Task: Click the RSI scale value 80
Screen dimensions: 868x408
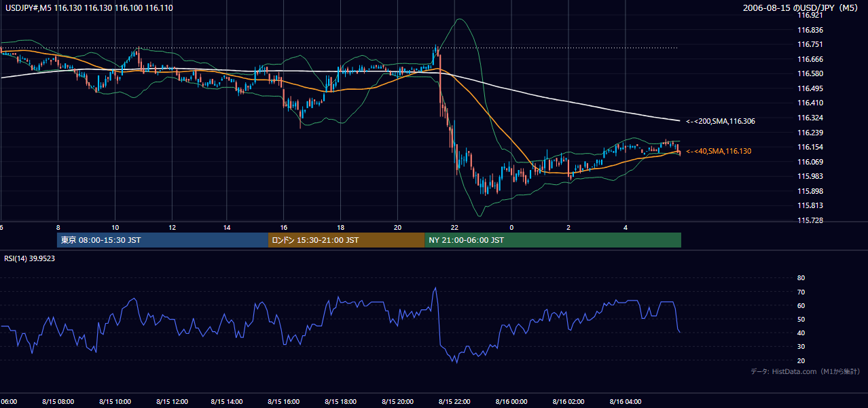Action: (801, 278)
